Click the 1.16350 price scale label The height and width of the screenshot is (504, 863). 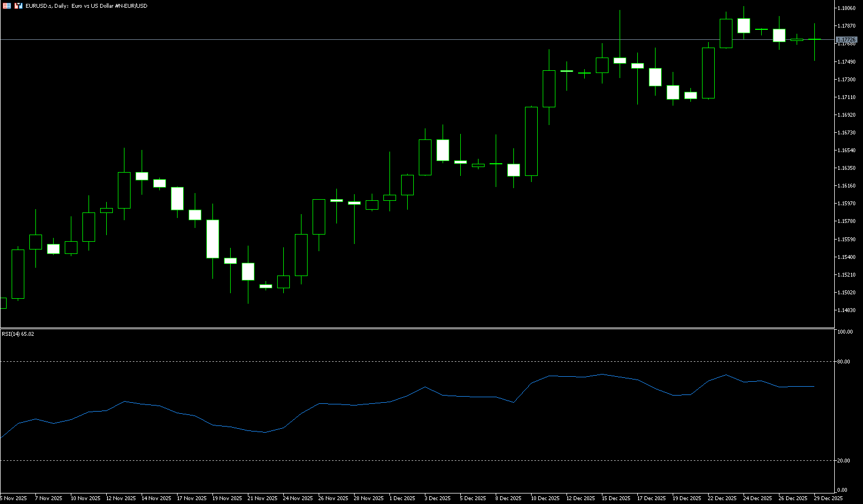847,168
